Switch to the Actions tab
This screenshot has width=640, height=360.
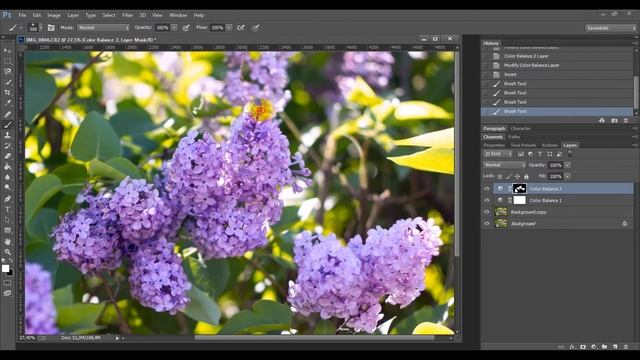coord(549,145)
